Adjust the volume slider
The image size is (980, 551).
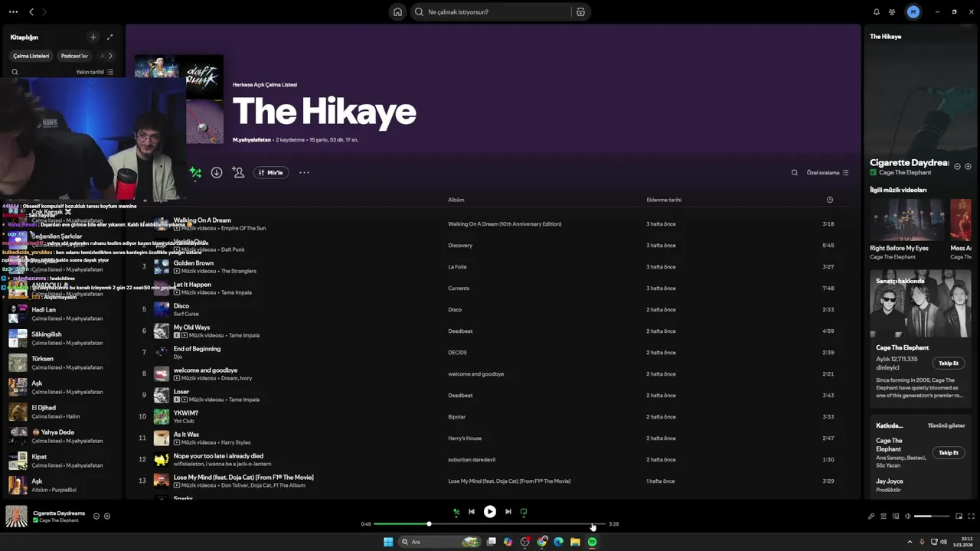932,517
